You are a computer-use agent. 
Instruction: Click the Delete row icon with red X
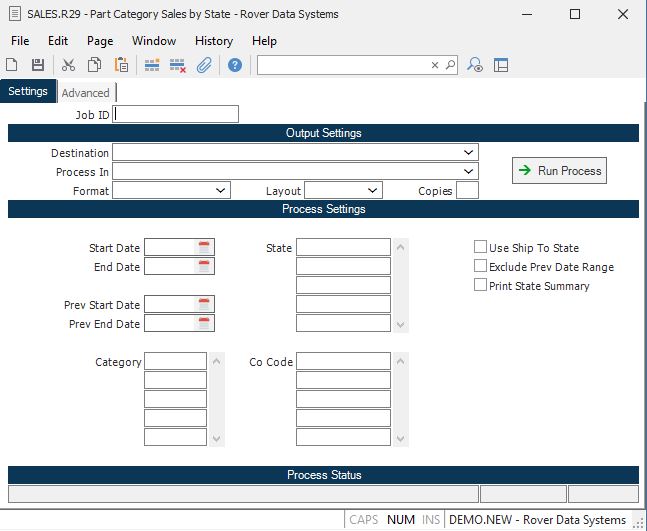pyautogui.click(x=178, y=65)
